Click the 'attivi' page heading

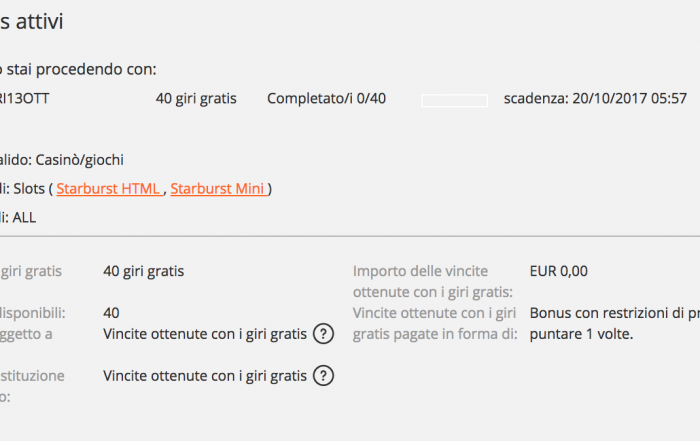pos(39,21)
